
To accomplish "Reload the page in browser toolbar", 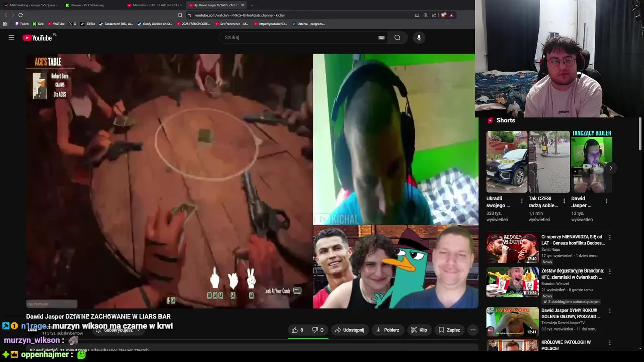I will (20, 15).
